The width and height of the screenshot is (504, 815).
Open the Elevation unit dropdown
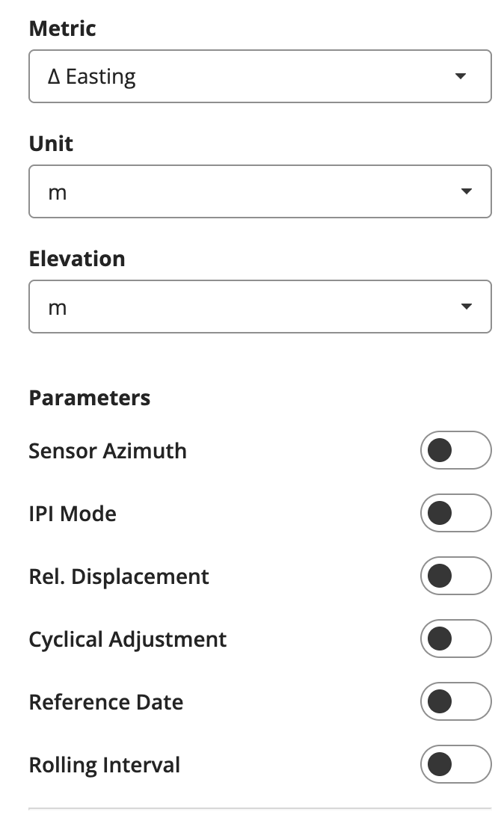(259, 307)
